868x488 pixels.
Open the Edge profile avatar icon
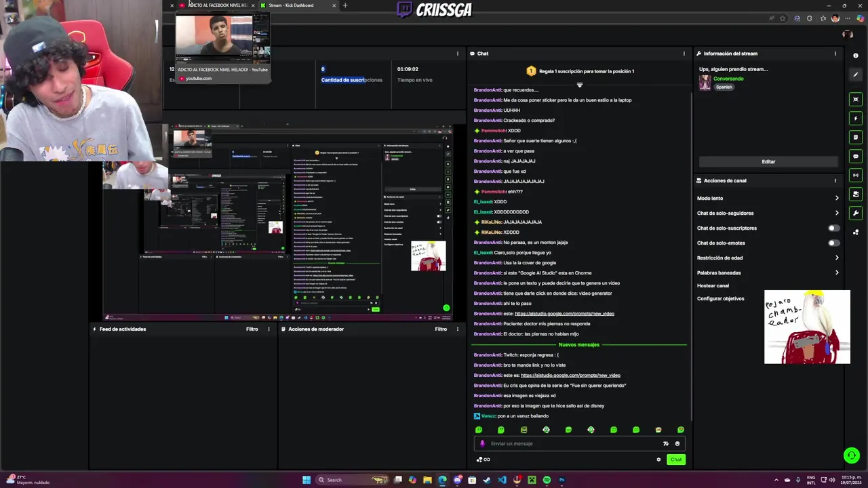835,18
